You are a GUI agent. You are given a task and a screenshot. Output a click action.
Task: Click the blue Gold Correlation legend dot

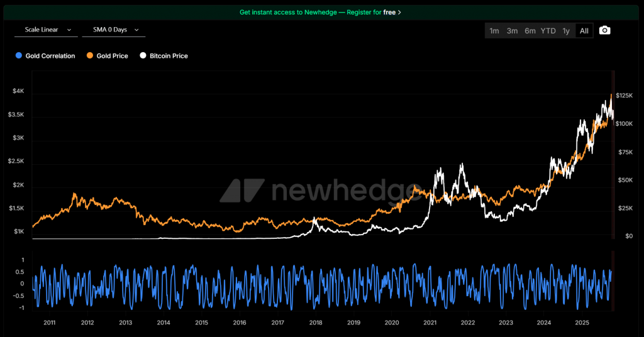(x=19, y=56)
